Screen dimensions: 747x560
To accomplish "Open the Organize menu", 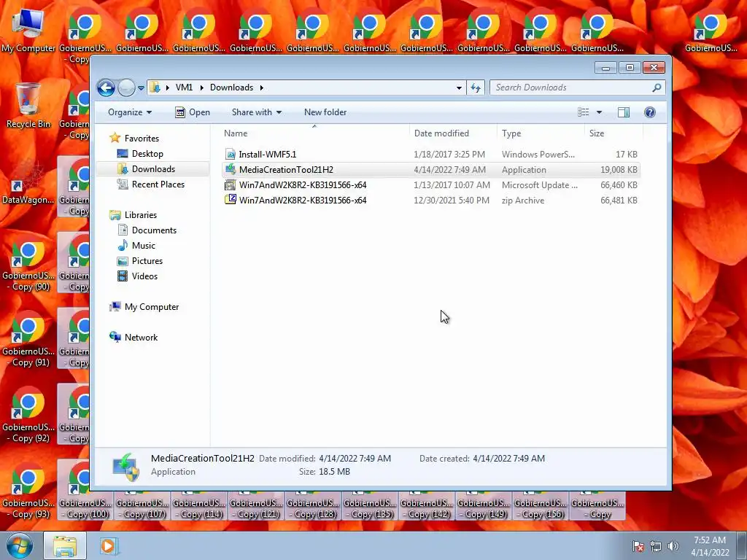I will coord(130,112).
